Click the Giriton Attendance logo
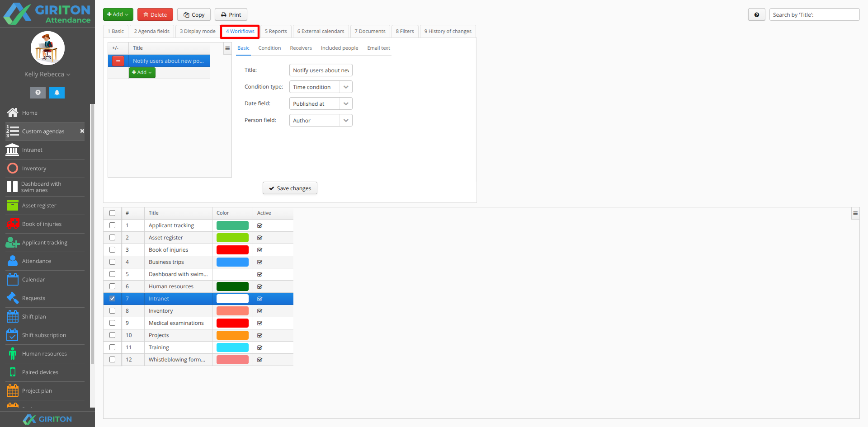Screen dimensions: 868x427 tap(47, 14)
